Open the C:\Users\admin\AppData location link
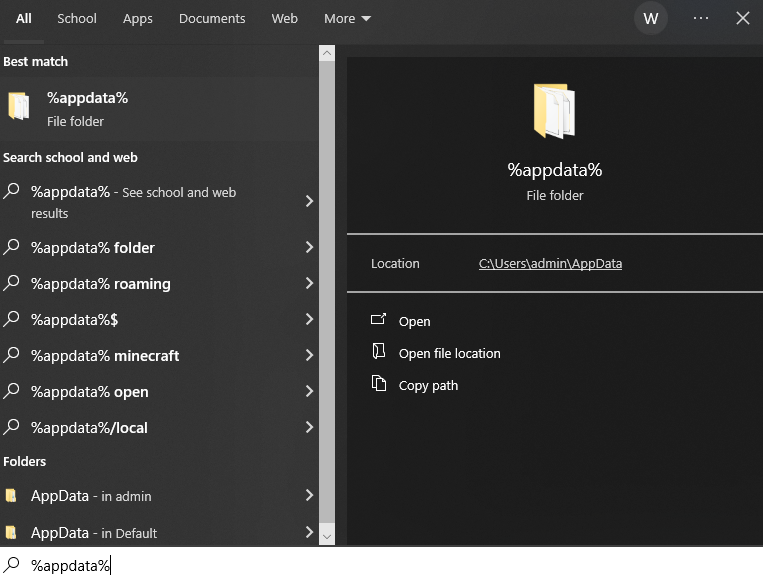 click(x=550, y=263)
